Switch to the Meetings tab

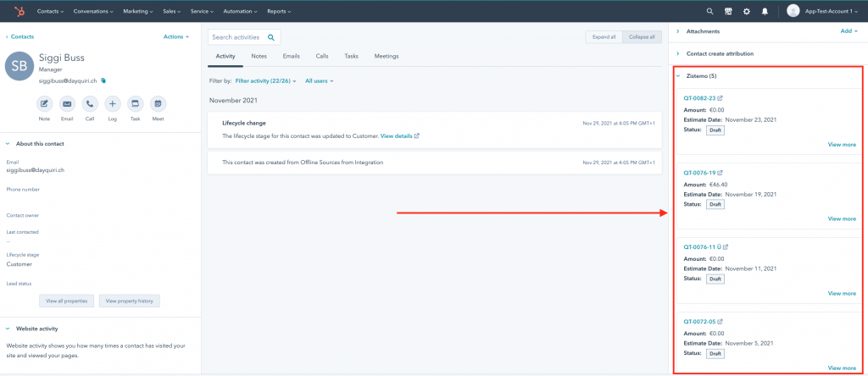(x=387, y=57)
